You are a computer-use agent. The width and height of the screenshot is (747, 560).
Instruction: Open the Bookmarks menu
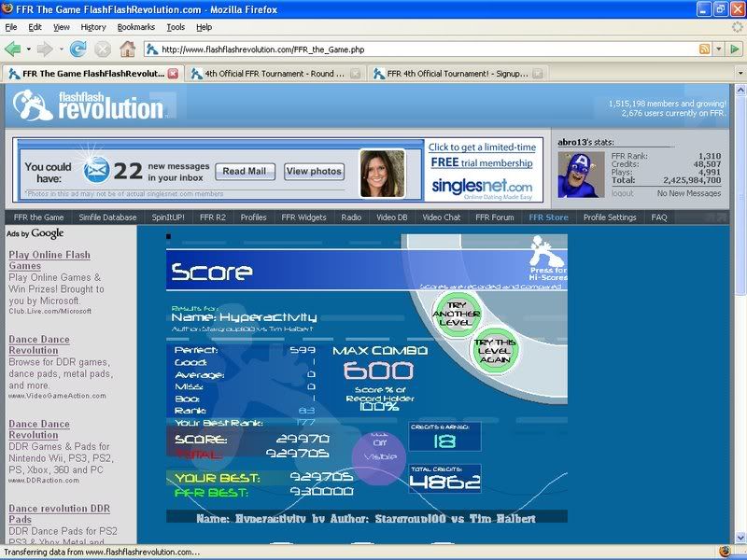(x=136, y=27)
